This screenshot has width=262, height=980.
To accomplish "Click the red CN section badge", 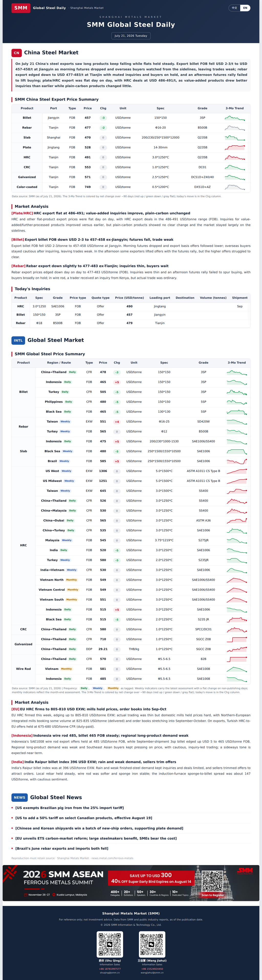I will [16, 53].
